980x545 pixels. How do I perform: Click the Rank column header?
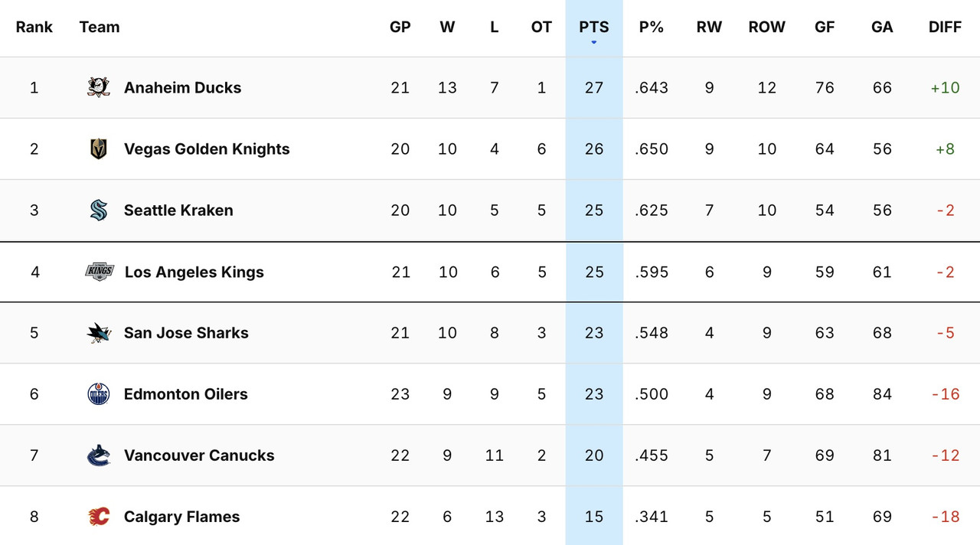click(34, 27)
